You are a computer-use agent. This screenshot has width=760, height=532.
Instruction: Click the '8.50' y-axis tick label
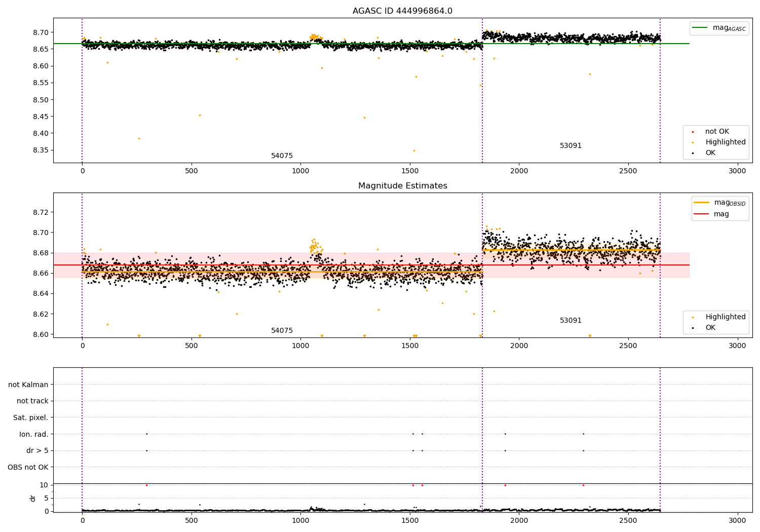coord(41,100)
